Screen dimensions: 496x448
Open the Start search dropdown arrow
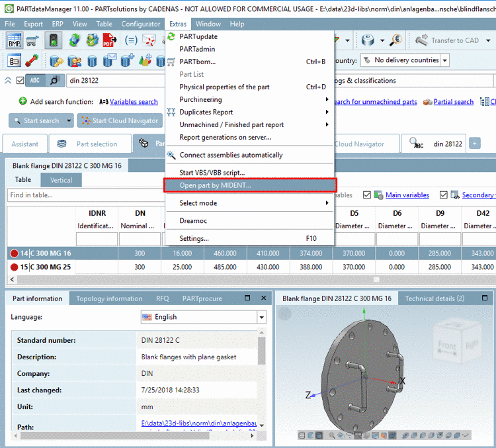(67, 121)
